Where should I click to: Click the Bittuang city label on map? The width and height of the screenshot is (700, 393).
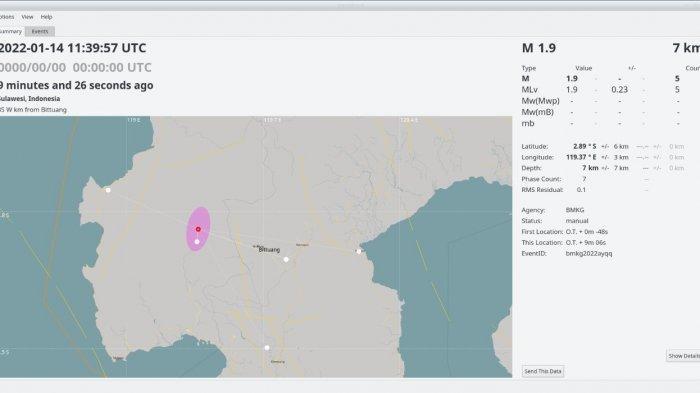tap(269, 250)
